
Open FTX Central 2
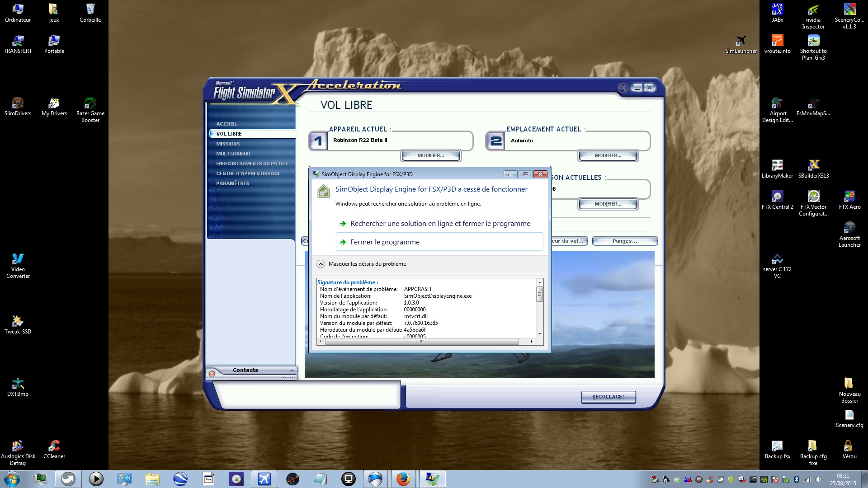click(777, 200)
